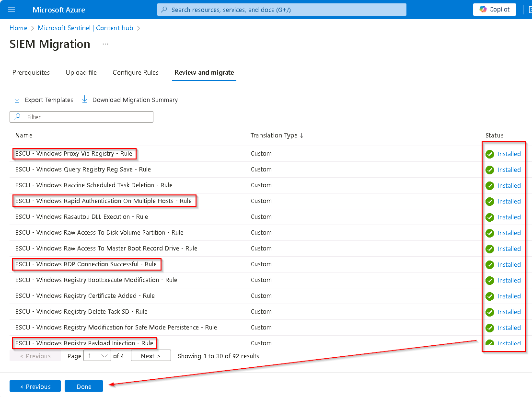This screenshot has height=397, width=532.
Task: Switch to the Configure Rules tab
Action: click(x=135, y=72)
